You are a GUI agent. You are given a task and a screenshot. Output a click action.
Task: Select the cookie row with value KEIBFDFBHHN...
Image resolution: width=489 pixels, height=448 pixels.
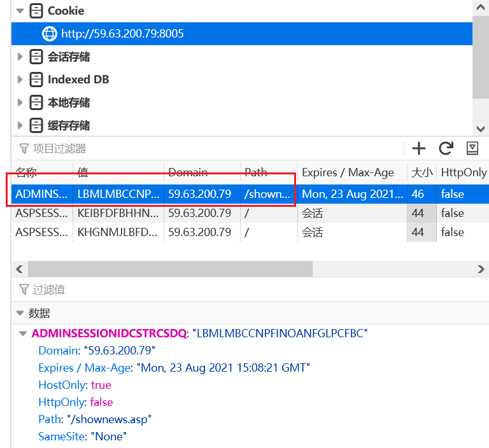pyautogui.click(x=250, y=213)
